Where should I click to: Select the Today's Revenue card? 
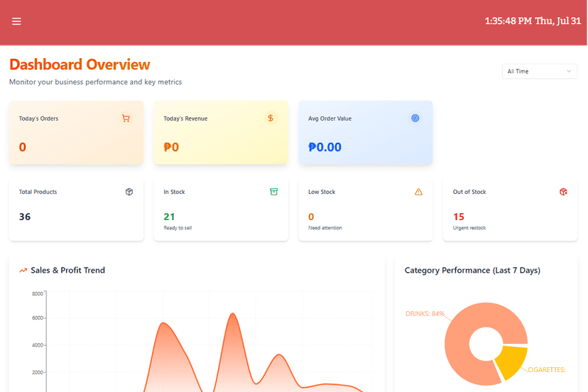coord(221,133)
